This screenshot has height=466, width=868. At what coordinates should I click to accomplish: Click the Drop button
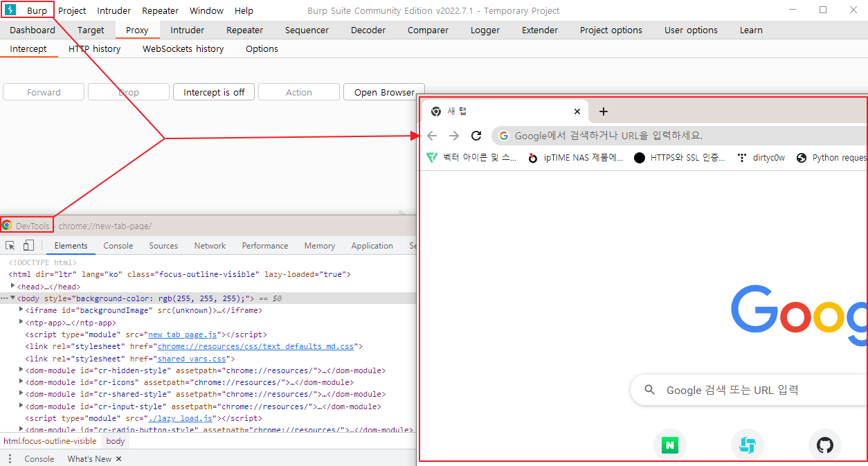pyautogui.click(x=129, y=92)
